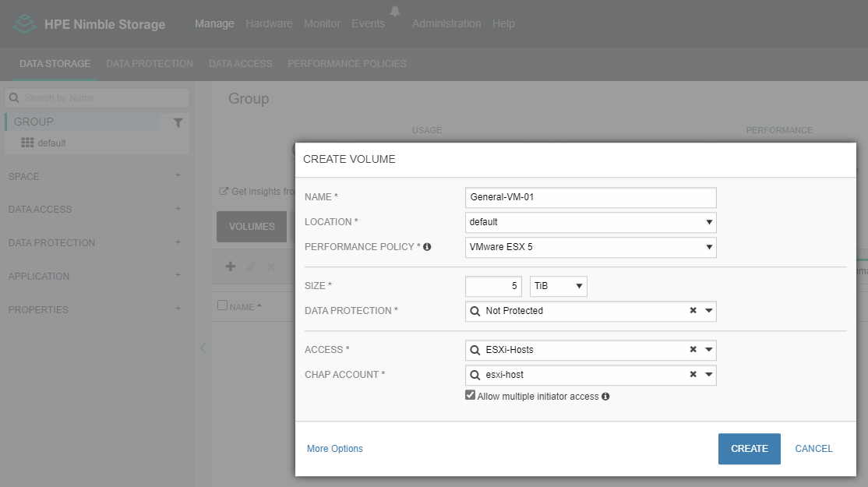The width and height of the screenshot is (868, 487).
Task: Open the notifications bell icon
Action: (395, 11)
